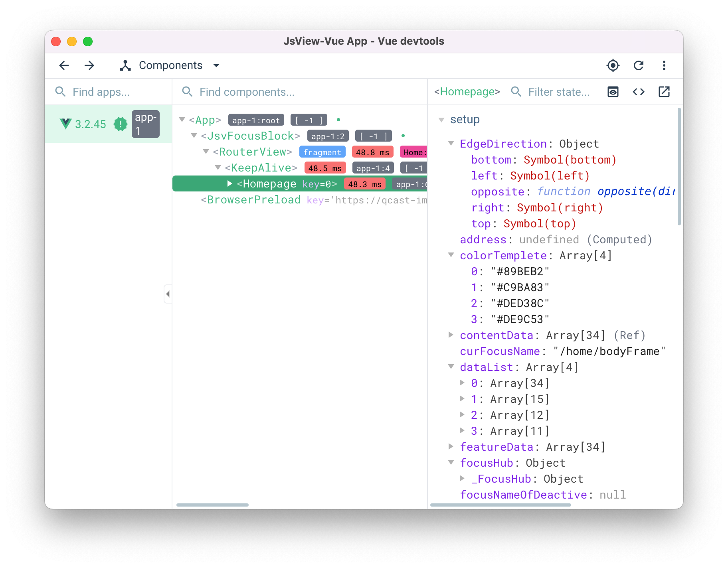
Task: Click the forward navigation arrow
Action: tap(89, 65)
